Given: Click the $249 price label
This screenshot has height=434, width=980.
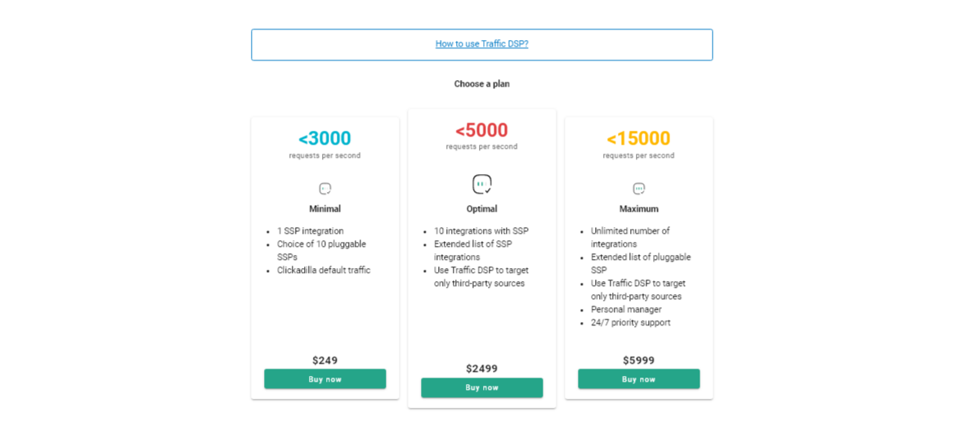Looking at the screenshot, I should click(x=324, y=360).
